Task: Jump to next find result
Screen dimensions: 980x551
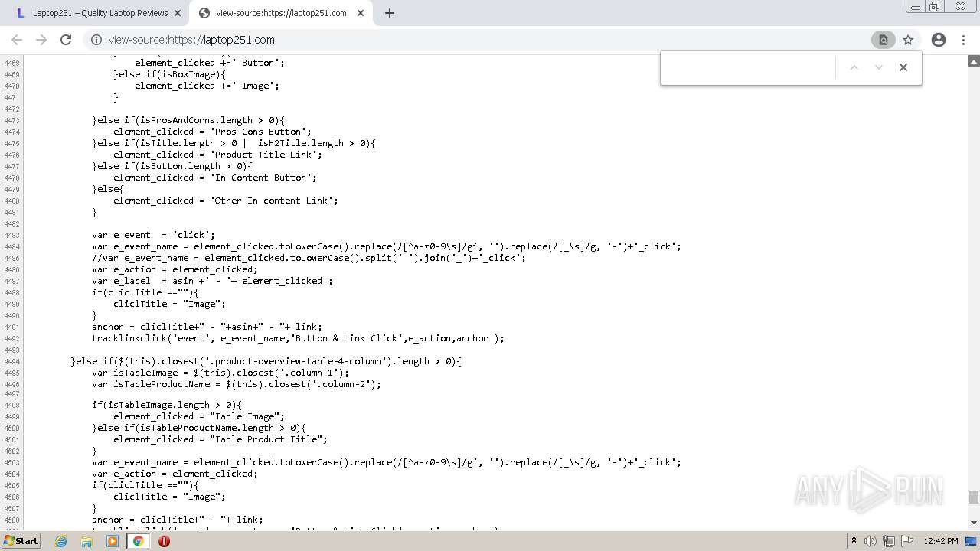Action: click(x=879, y=67)
